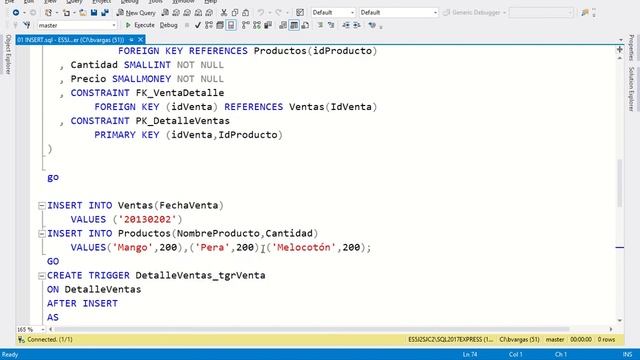This screenshot has height=360, width=640.
Task: Toggle Results to Grid mode
Action: (x=294, y=25)
